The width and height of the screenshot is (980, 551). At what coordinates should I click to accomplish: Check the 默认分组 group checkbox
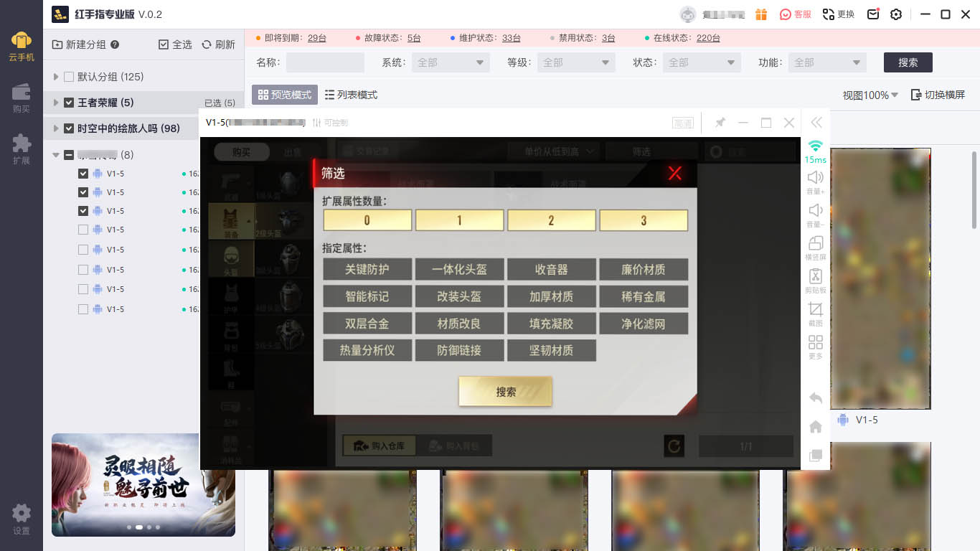[x=69, y=77]
